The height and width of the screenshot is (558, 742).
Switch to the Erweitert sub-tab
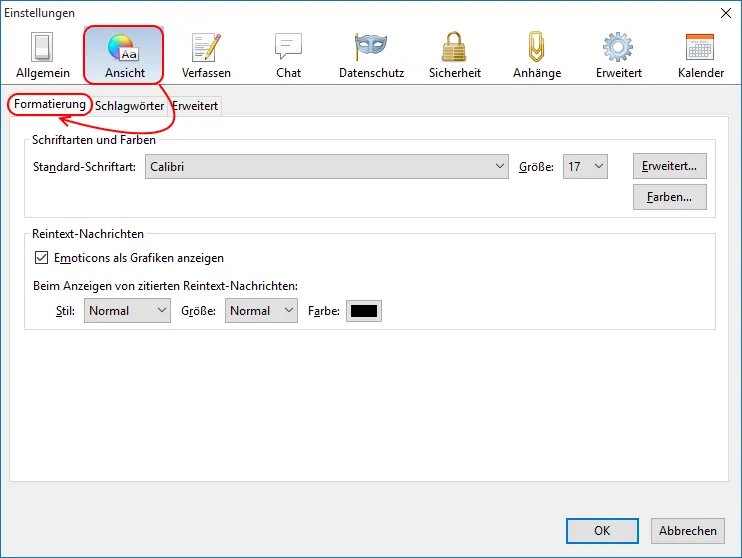[x=195, y=106]
